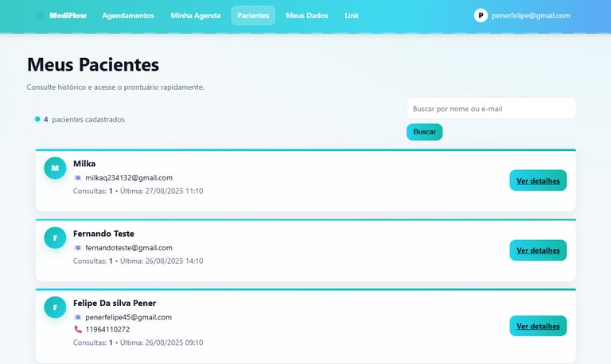
Task: View details for Felipe Da silva Pener
Action: [538, 326]
